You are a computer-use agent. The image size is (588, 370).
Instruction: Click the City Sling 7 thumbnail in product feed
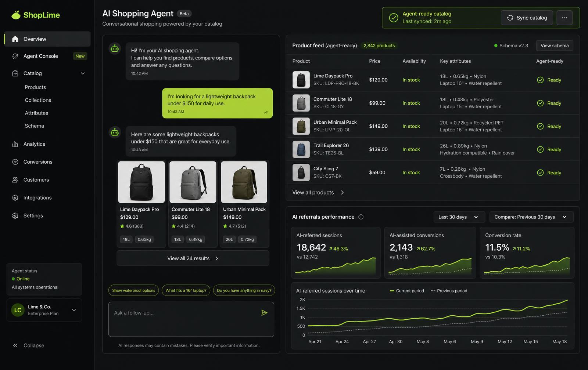[301, 173]
